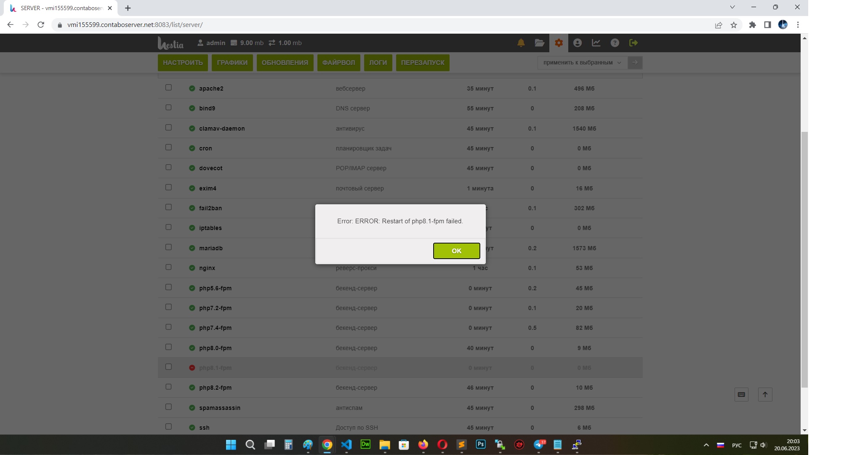
Task: Open the statistics chart icon
Action: click(596, 43)
